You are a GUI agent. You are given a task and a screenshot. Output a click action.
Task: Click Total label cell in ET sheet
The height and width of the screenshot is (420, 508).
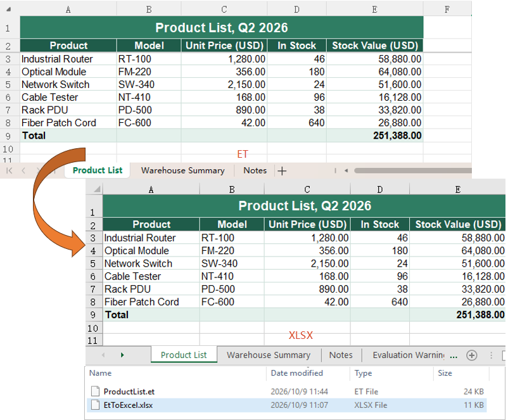pyautogui.click(x=68, y=136)
